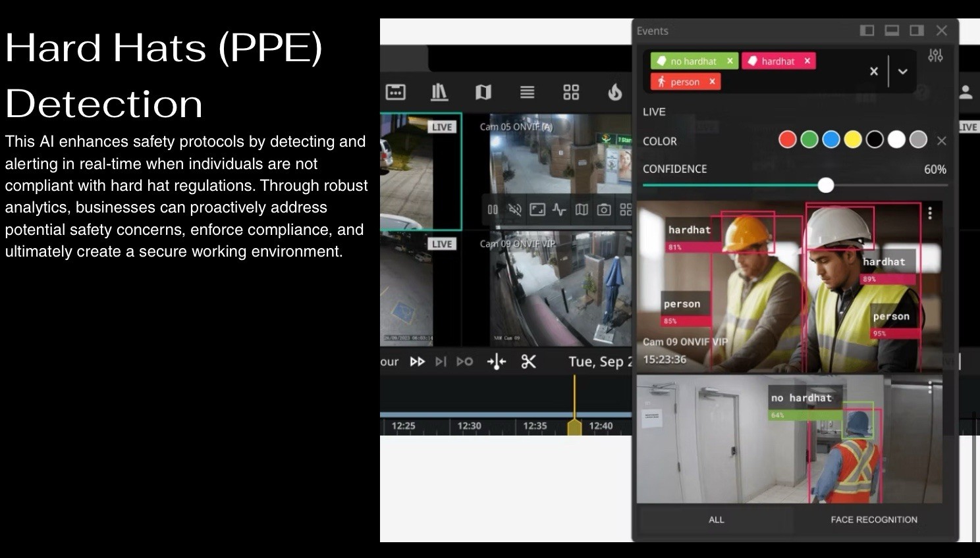Image resolution: width=980 pixels, height=558 pixels.
Task: Select the red color swatch
Action: tap(788, 139)
